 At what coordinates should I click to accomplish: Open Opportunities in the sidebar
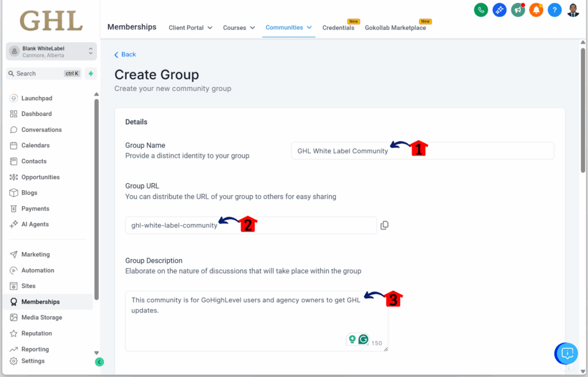coord(34,177)
